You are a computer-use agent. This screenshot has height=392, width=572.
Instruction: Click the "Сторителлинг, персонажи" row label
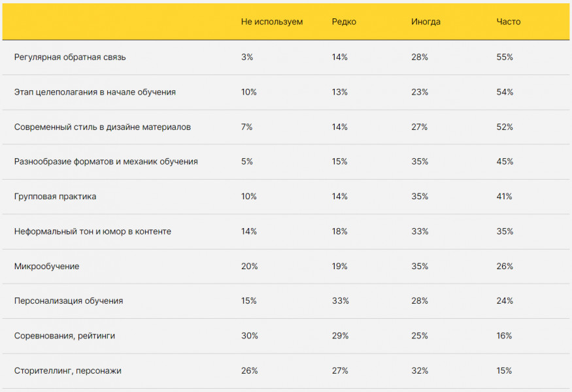coord(68,371)
